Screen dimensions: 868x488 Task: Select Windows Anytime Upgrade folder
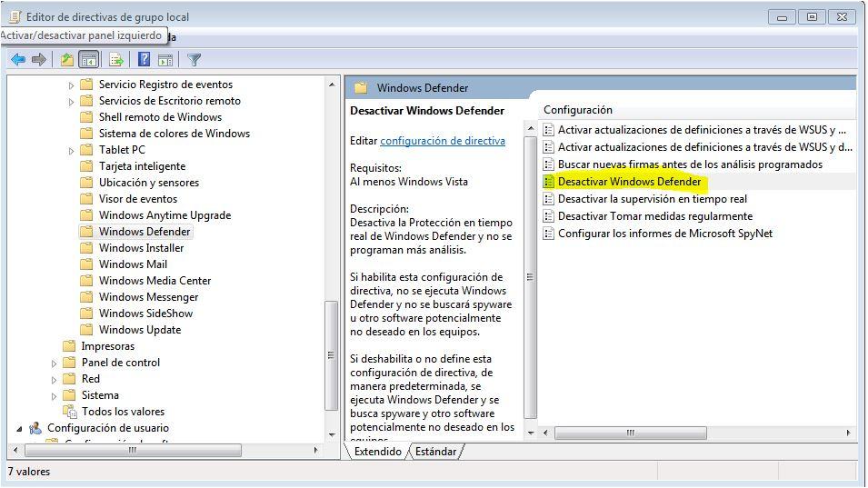[x=165, y=215]
